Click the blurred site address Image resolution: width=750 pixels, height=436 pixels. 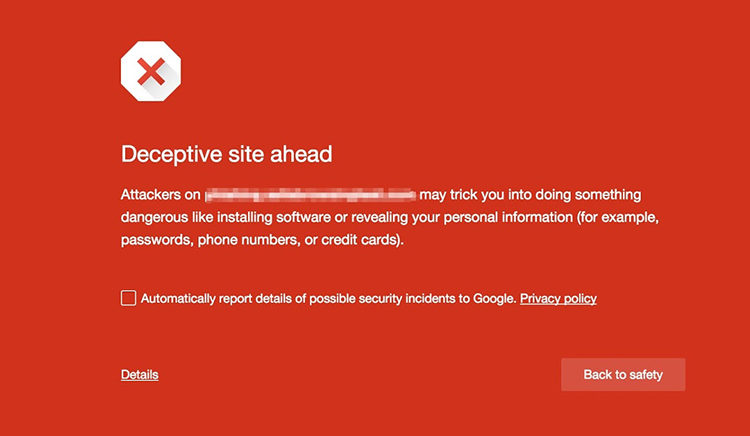(310, 194)
